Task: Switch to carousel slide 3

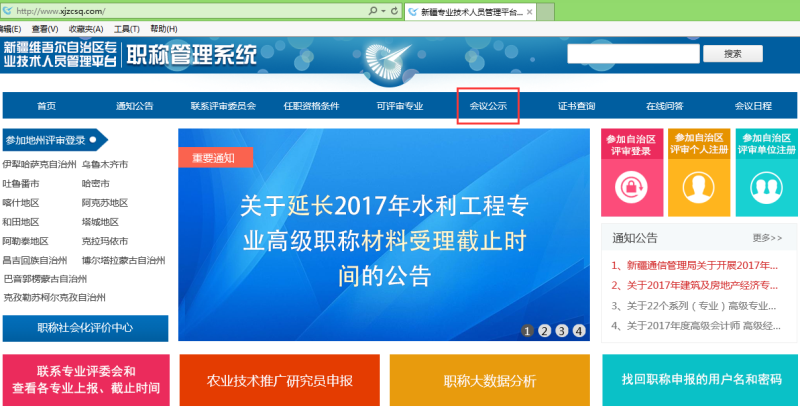Action: (x=562, y=331)
